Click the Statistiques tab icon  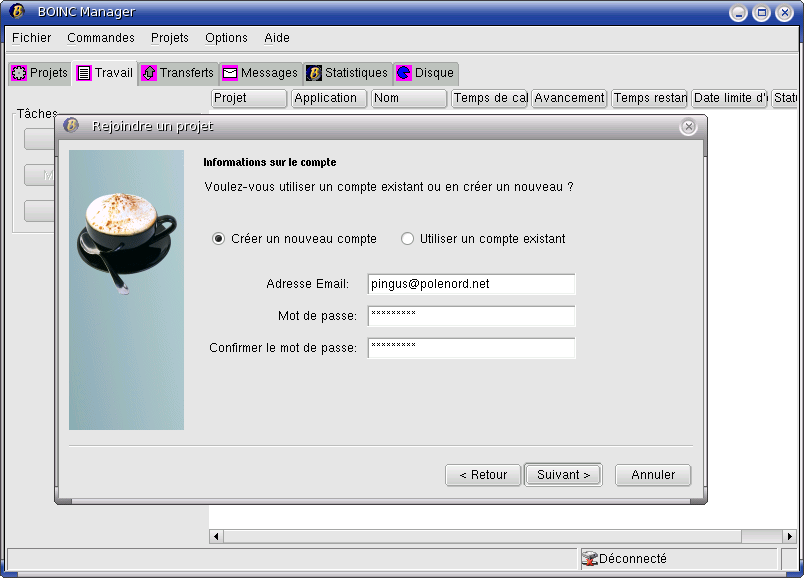[314, 73]
